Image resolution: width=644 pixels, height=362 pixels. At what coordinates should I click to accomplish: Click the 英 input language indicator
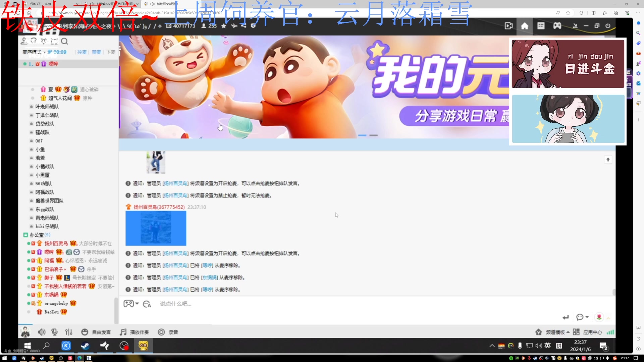click(x=547, y=346)
